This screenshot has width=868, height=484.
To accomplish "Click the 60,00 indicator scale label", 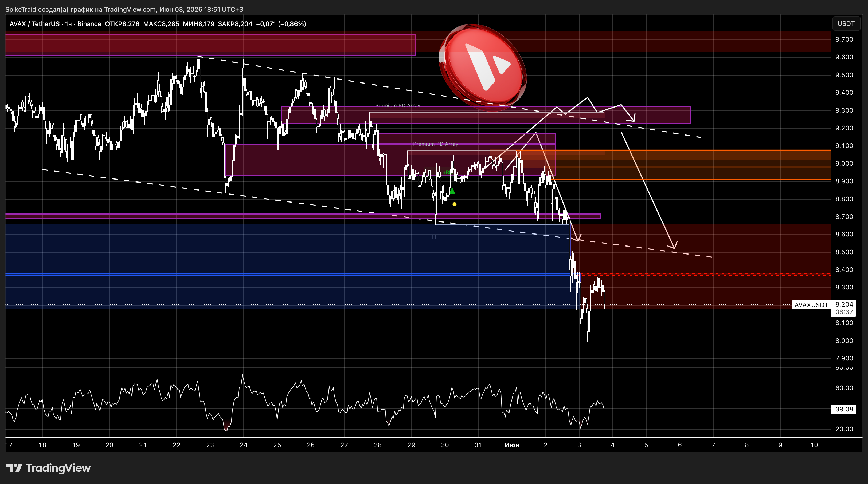I will pyautogui.click(x=844, y=388).
